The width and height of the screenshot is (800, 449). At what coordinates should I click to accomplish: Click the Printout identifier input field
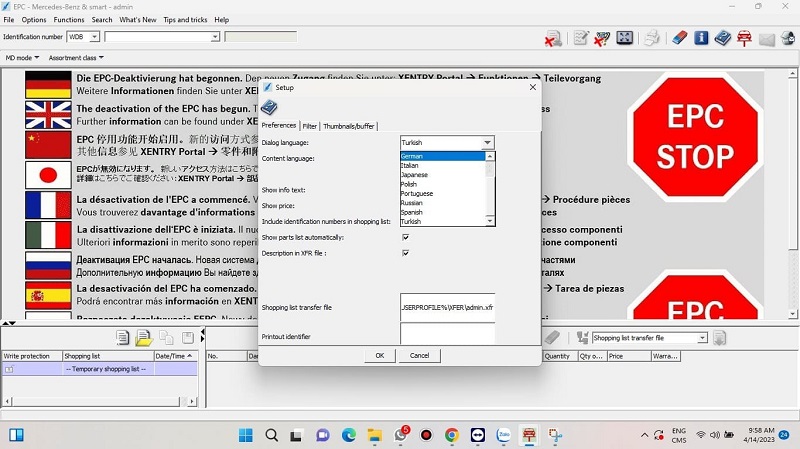(x=447, y=334)
